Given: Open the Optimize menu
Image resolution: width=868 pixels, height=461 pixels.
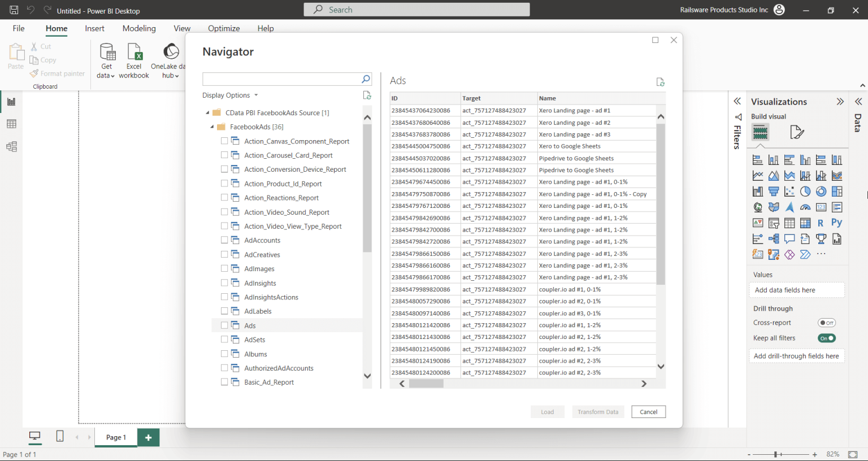Looking at the screenshot, I should click(x=223, y=28).
